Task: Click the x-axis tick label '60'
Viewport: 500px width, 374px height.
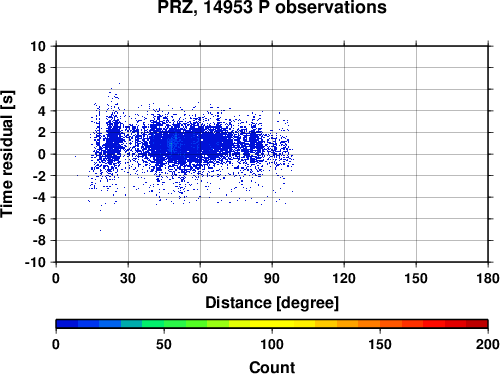Action: (x=200, y=278)
